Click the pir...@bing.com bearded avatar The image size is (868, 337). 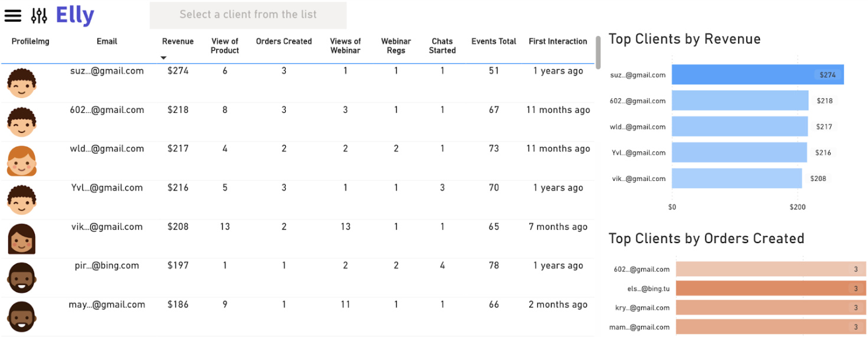pyautogui.click(x=22, y=278)
